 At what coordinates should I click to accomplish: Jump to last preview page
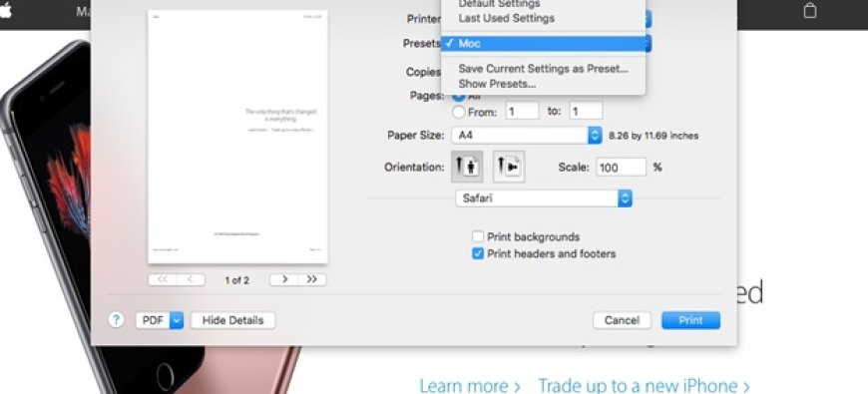click(312, 280)
